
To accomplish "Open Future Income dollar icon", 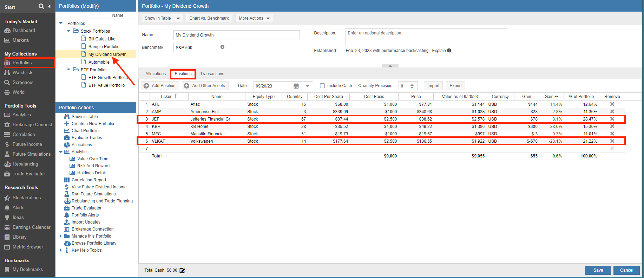I will pos(7,144).
